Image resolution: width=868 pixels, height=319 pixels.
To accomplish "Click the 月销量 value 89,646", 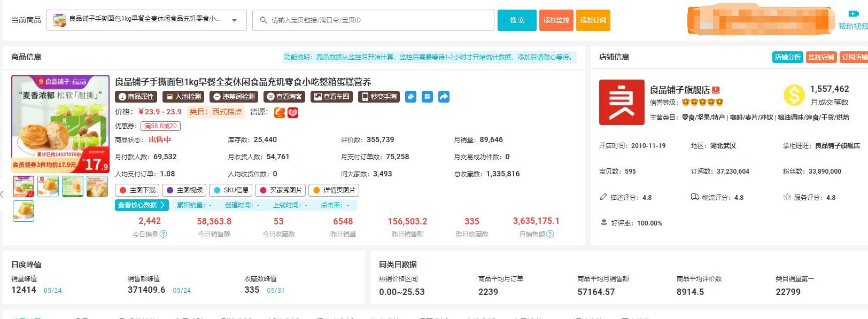I will [491, 139].
